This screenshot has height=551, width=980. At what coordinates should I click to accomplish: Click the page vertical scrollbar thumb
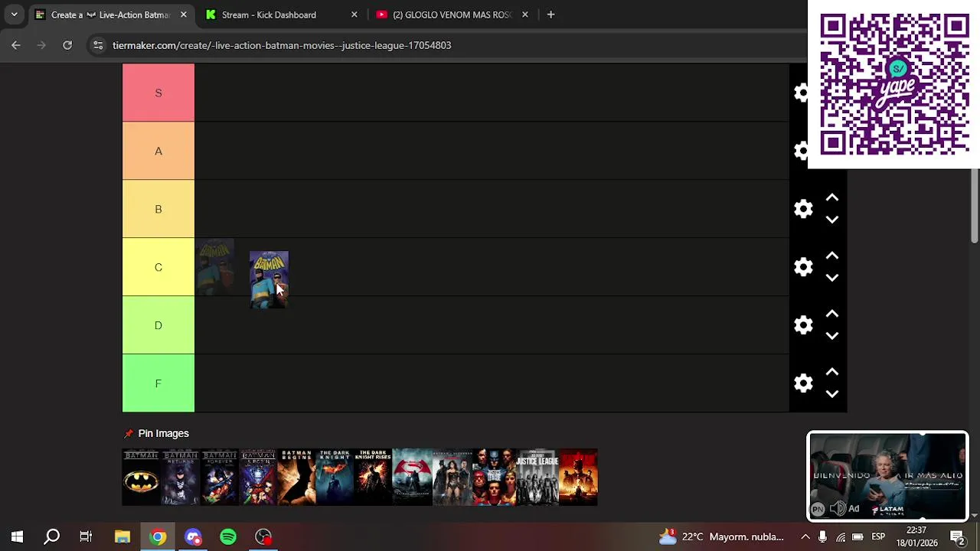point(975,205)
